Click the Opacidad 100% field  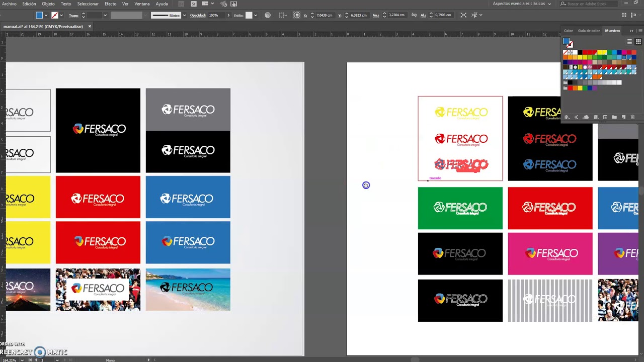point(216,15)
